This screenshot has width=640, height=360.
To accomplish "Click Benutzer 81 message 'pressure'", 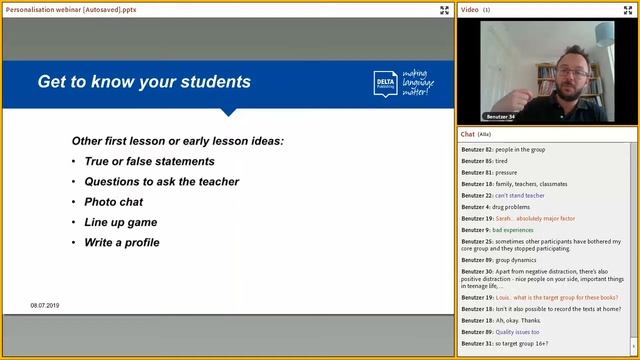I will [489, 173].
